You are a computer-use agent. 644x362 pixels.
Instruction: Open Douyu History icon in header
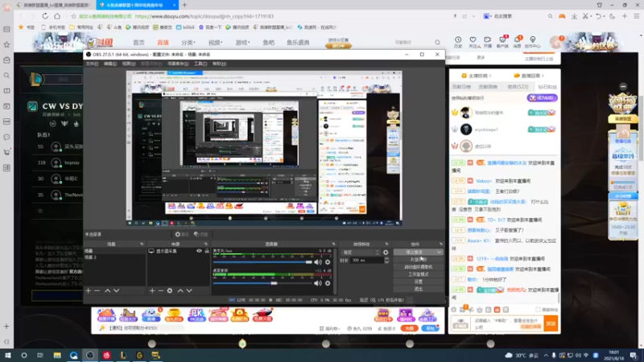pyautogui.click(x=458, y=42)
